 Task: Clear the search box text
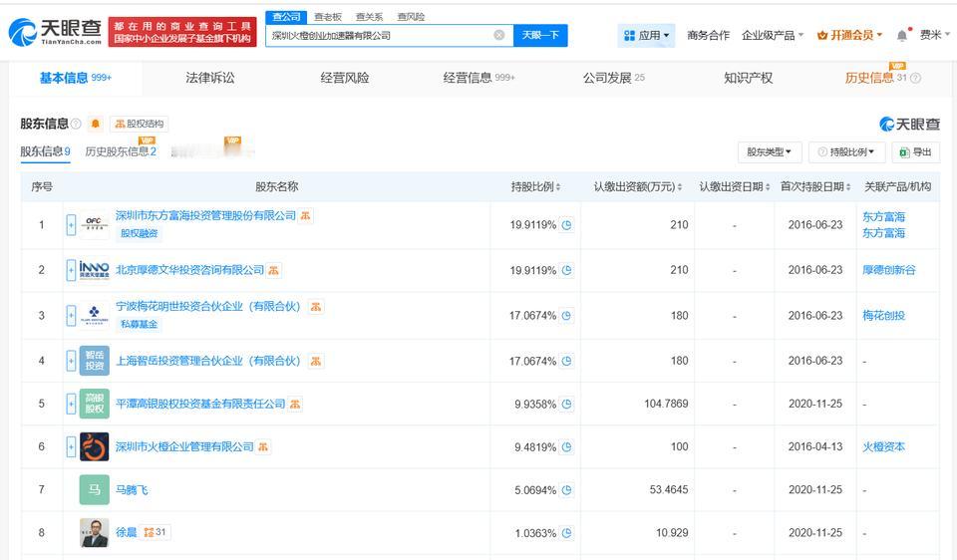(x=498, y=36)
